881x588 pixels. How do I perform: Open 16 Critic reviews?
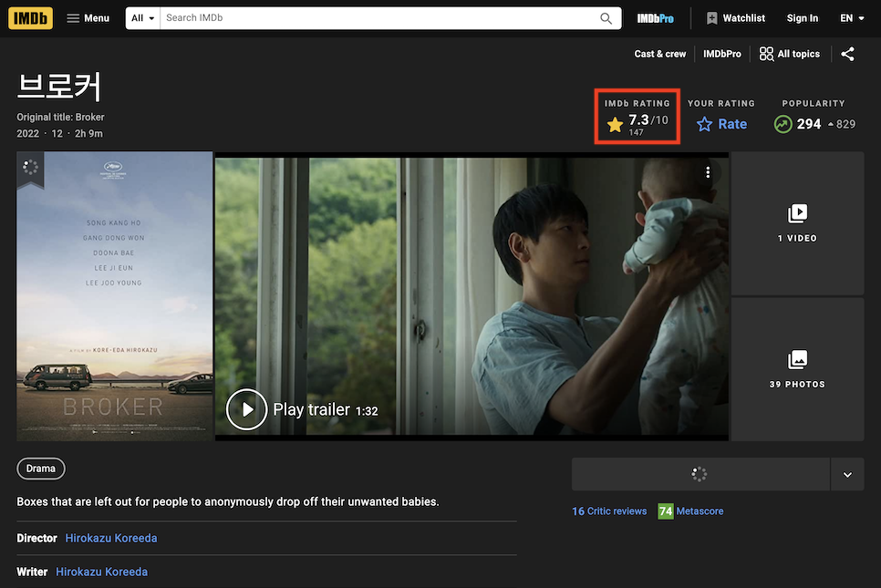point(609,511)
